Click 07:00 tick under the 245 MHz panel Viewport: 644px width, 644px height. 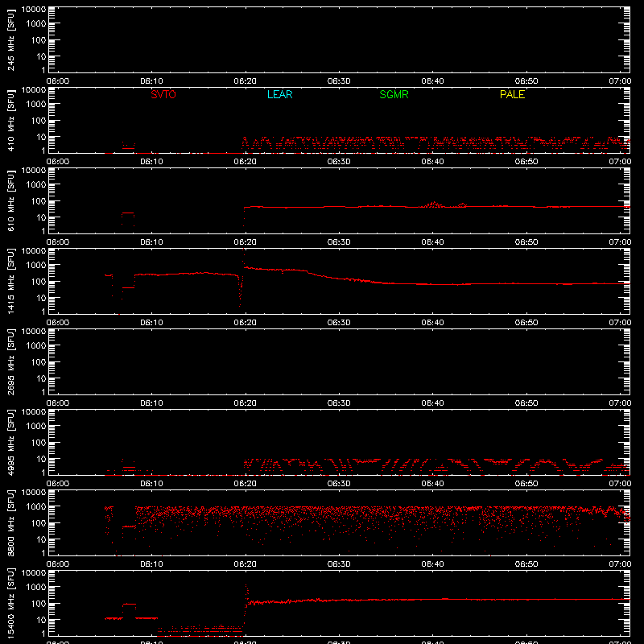620,81
